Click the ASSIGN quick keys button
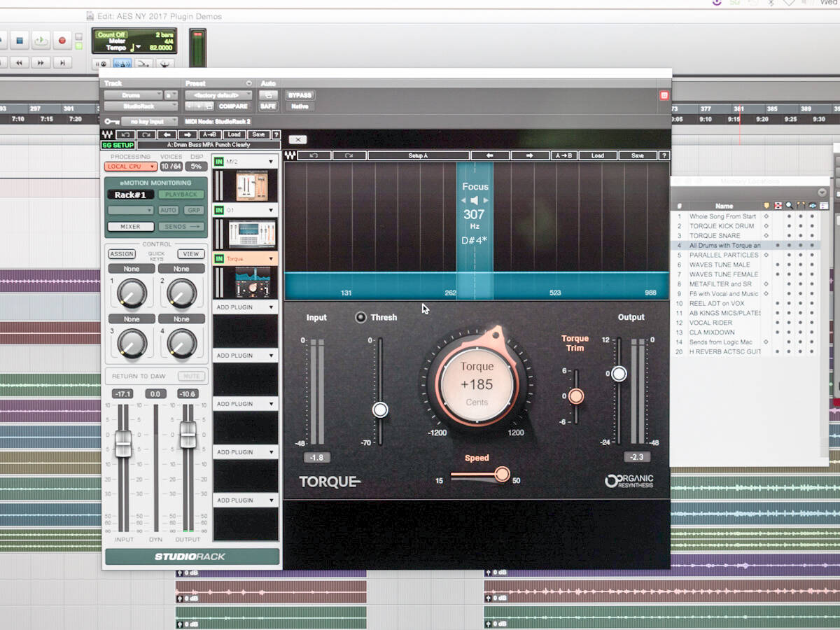 (122, 254)
